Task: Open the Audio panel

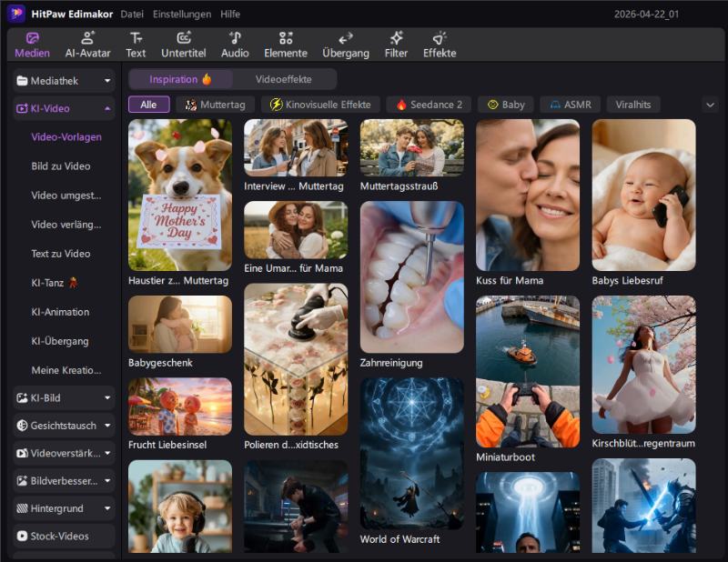Action: 235,44
